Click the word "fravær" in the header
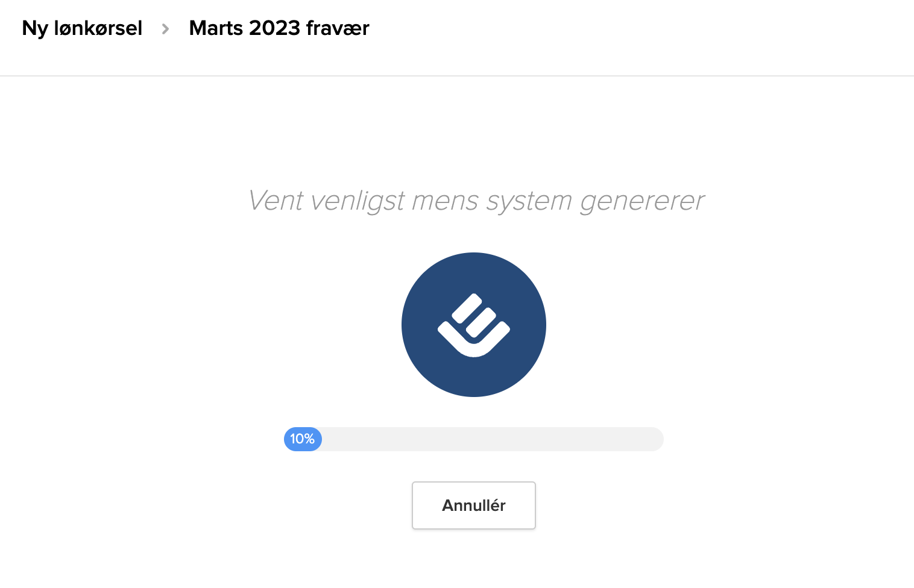Viewport: 914px width, 588px height. (x=338, y=28)
